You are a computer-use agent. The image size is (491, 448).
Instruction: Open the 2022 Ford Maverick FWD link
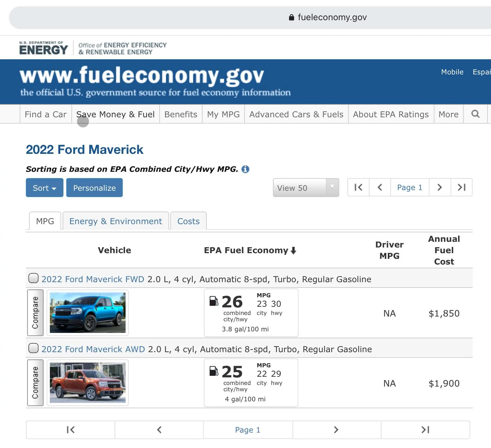(93, 279)
